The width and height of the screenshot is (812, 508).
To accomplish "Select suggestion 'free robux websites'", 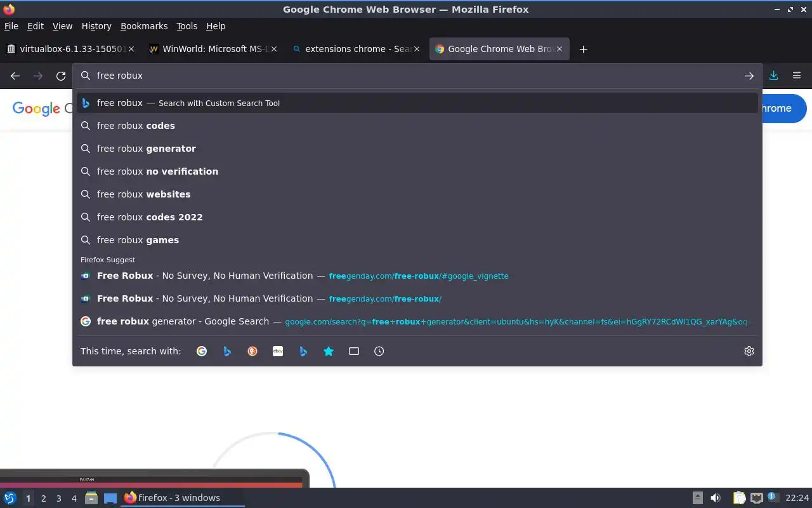I will (x=417, y=194).
